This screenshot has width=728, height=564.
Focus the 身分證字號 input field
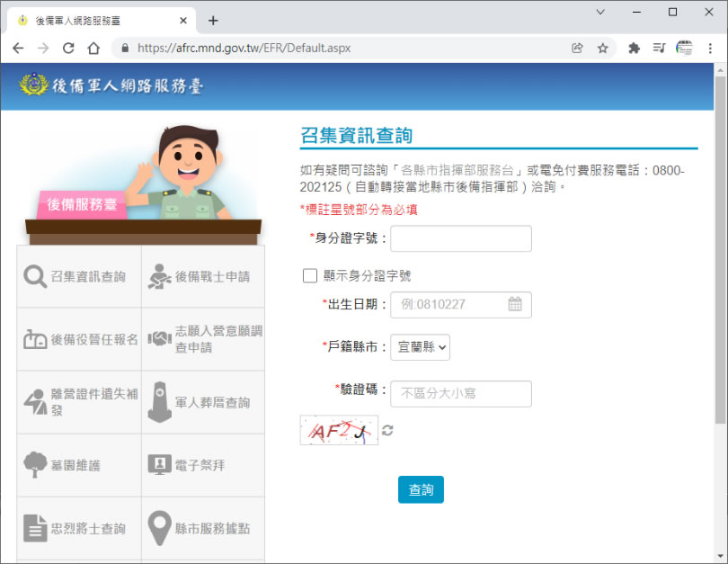[x=460, y=238]
